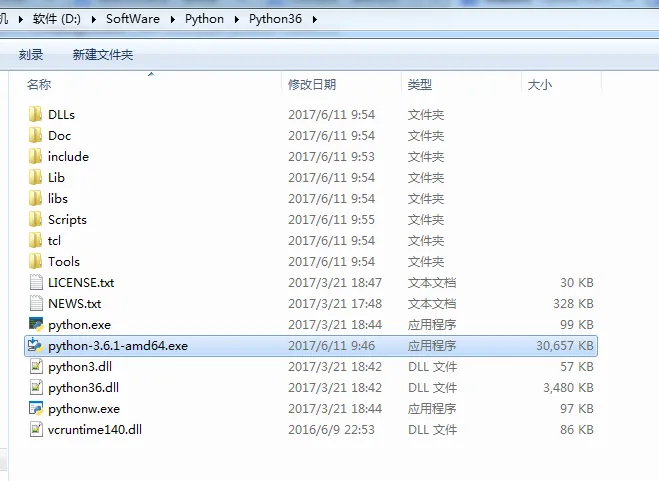Screen dimensions: 659x481
Task: Go to Python36 in address bar
Action: pos(275,19)
